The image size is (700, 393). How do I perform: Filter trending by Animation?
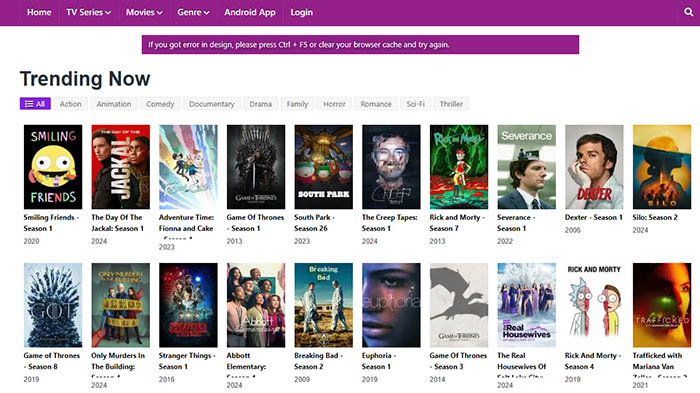point(114,104)
